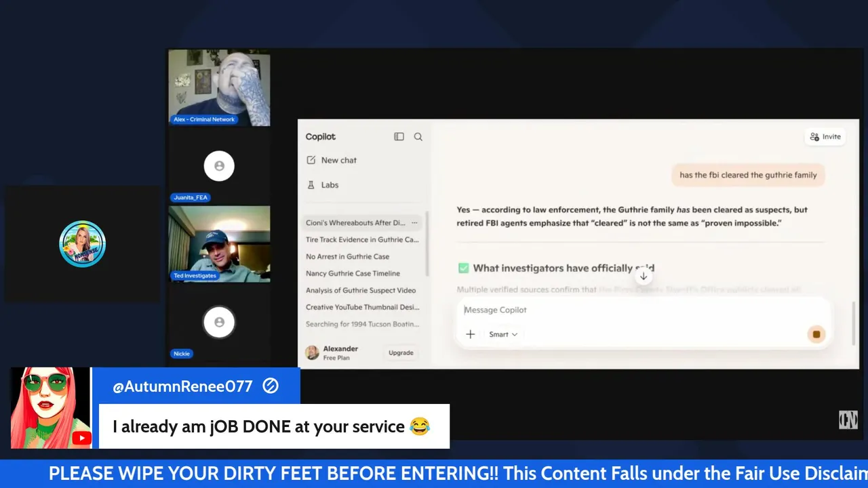Open chat Creative YouTube Thumbnail Design

(362, 307)
